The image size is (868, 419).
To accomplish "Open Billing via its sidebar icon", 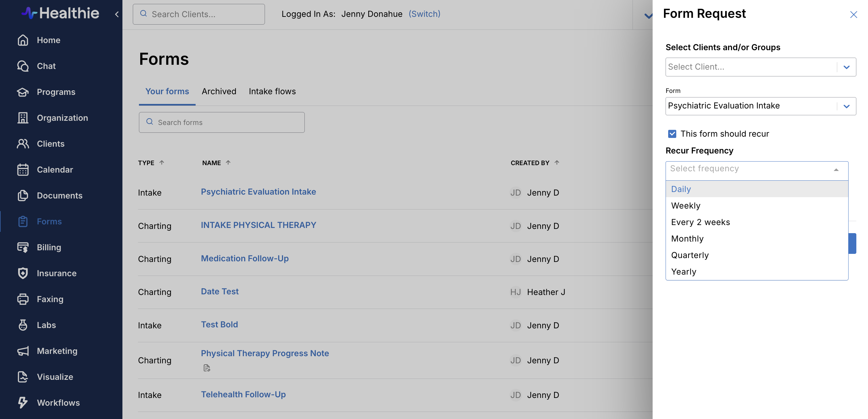I will (x=23, y=247).
